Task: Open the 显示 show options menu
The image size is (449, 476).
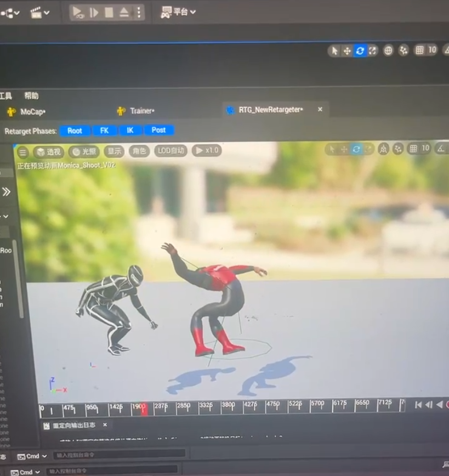Action: click(x=115, y=151)
